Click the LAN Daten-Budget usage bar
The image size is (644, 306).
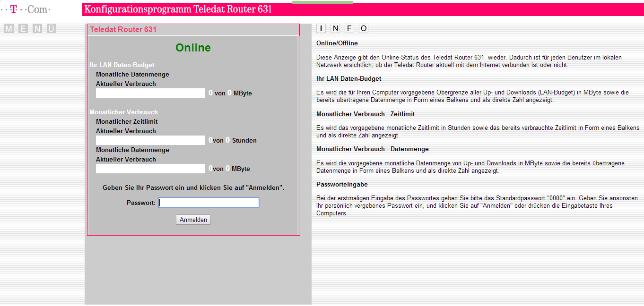[x=150, y=93]
